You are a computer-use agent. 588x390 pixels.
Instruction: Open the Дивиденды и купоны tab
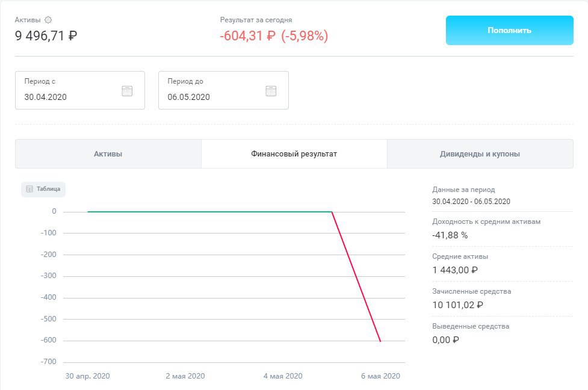[480, 154]
